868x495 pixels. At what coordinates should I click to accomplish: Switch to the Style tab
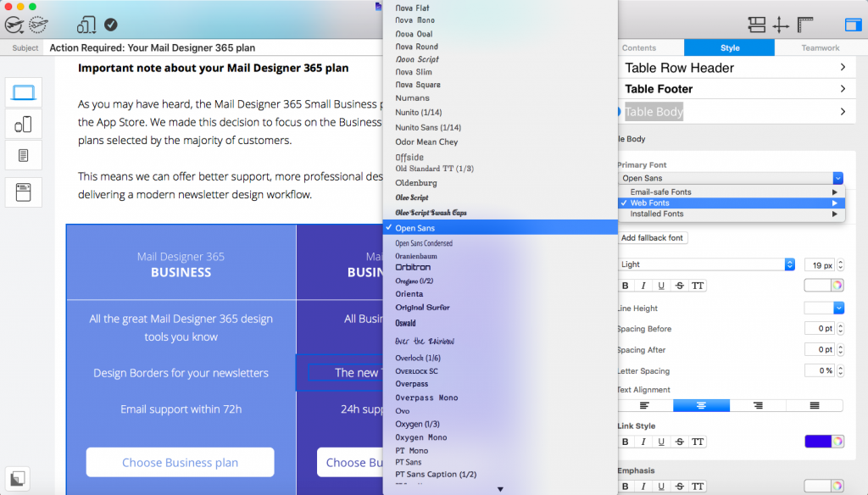tap(730, 48)
